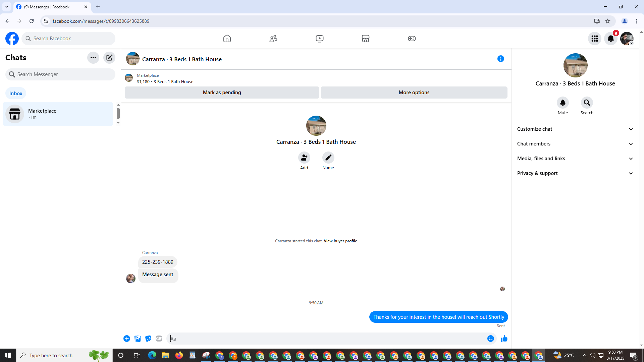
Task: Mute conversation with the bell icon
Action: [563, 103]
